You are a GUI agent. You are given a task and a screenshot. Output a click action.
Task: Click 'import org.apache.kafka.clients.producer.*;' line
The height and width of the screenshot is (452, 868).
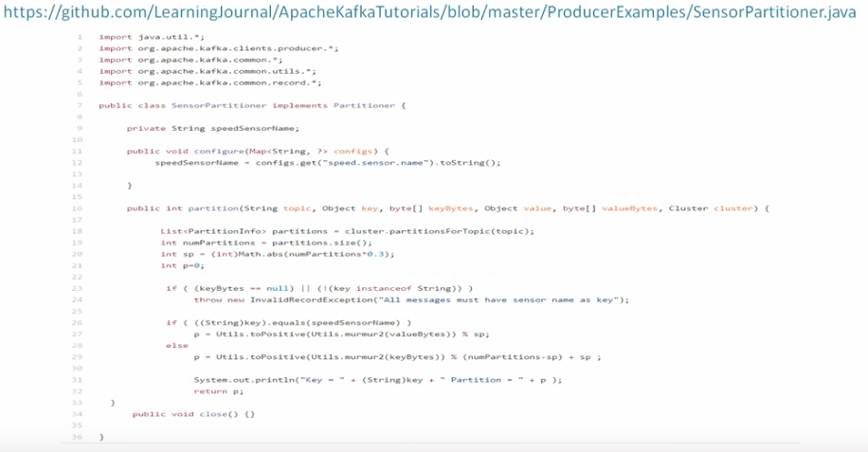tap(219, 48)
